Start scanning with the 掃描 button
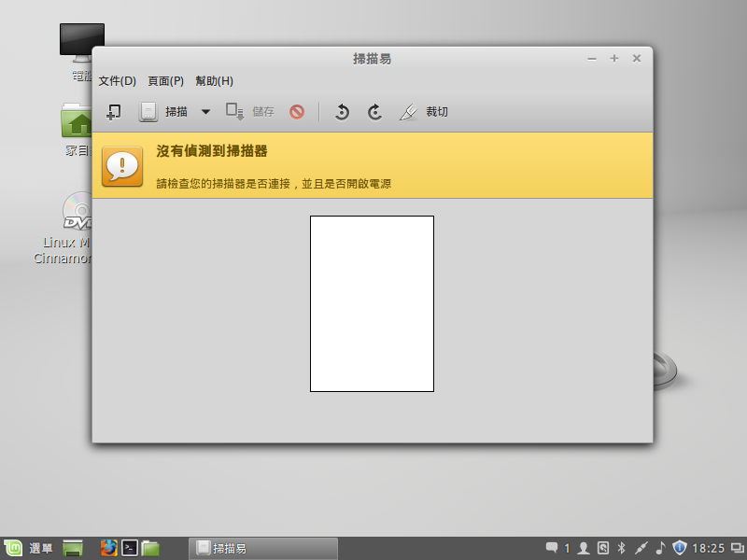 click(x=163, y=112)
